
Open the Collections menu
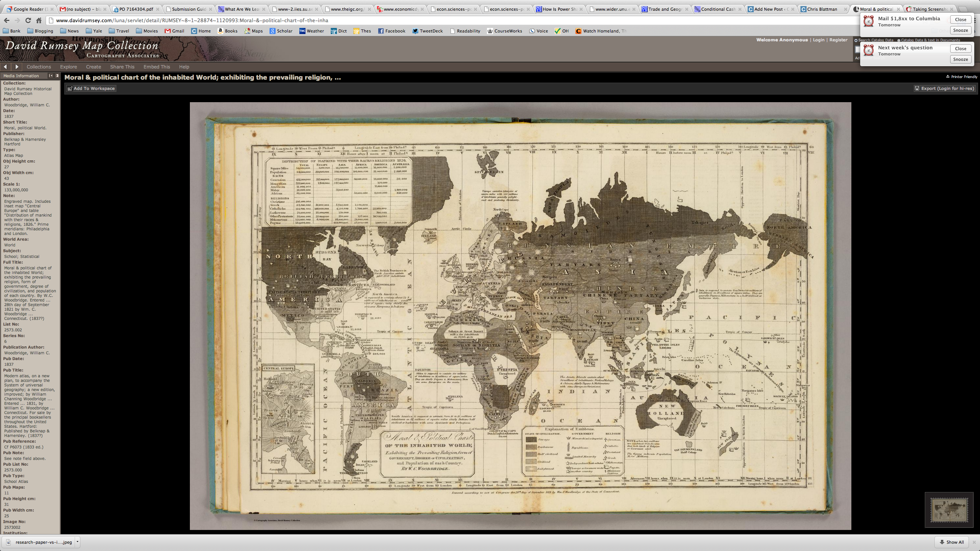pyautogui.click(x=39, y=67)
